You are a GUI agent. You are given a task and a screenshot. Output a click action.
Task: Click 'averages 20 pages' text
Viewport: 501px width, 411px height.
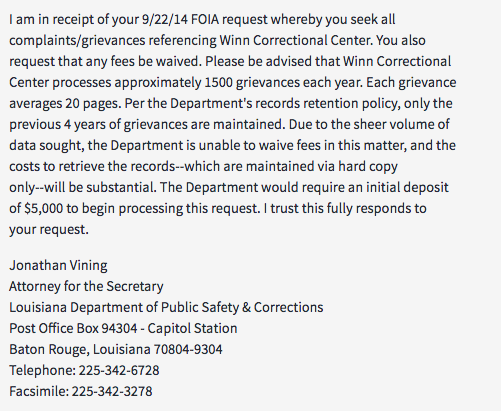65,104
